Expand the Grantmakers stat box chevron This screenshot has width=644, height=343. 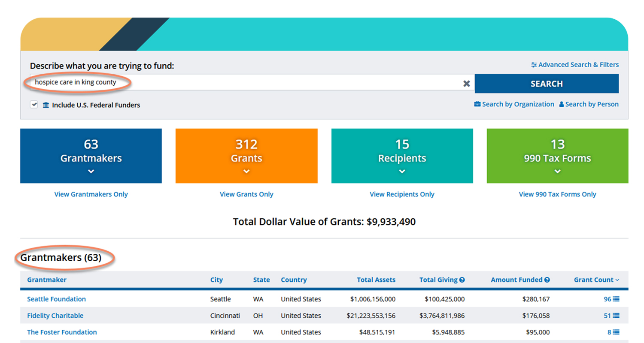coord(91,171)
